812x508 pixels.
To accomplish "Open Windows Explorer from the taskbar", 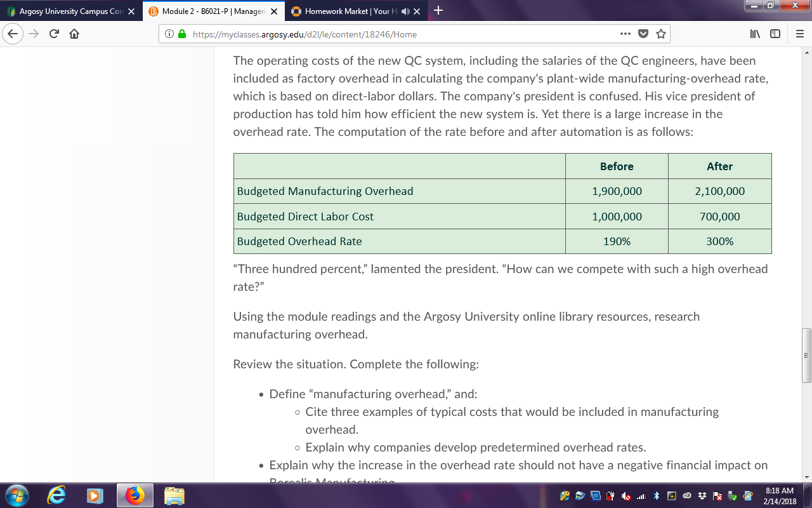I will [x=174, y=495].
